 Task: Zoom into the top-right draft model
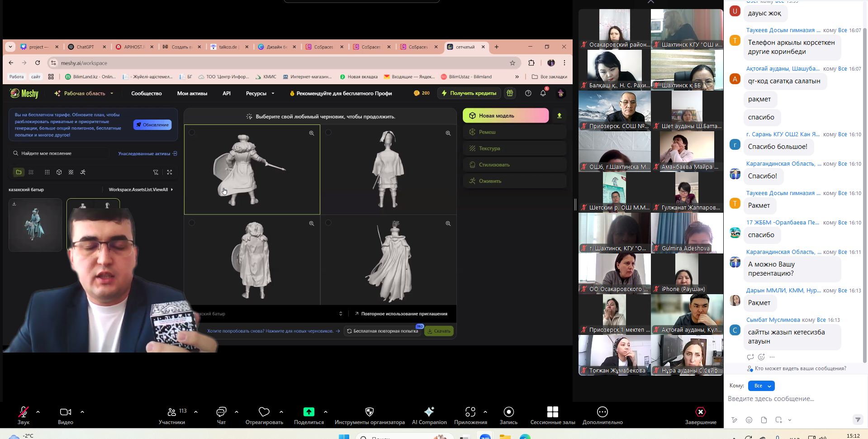(x=448, y=133)
